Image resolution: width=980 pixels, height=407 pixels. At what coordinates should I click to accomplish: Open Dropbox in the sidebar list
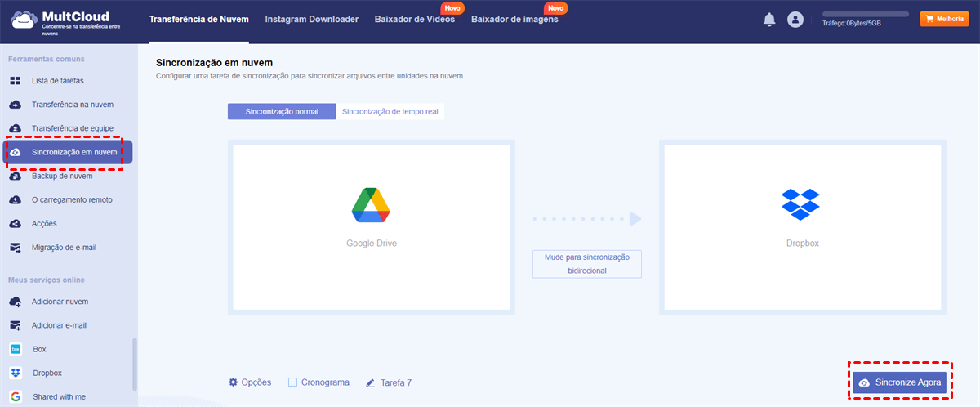click(47, 373)
